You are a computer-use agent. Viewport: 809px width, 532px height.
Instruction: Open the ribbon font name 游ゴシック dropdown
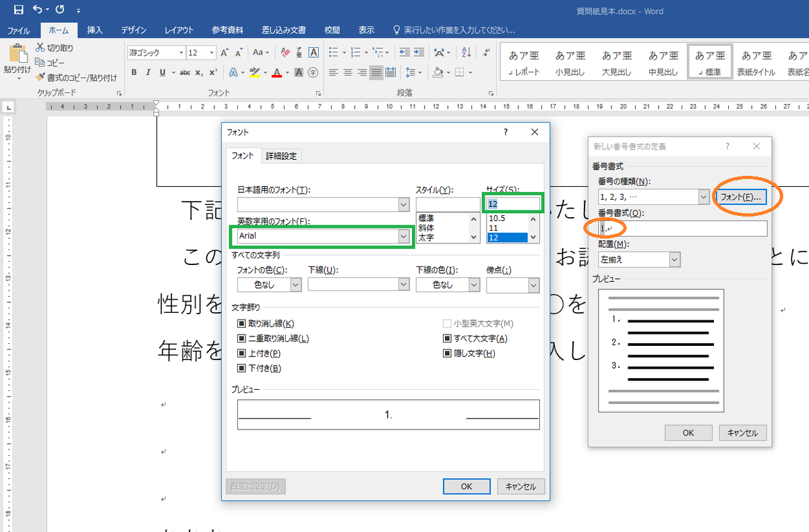182,53
